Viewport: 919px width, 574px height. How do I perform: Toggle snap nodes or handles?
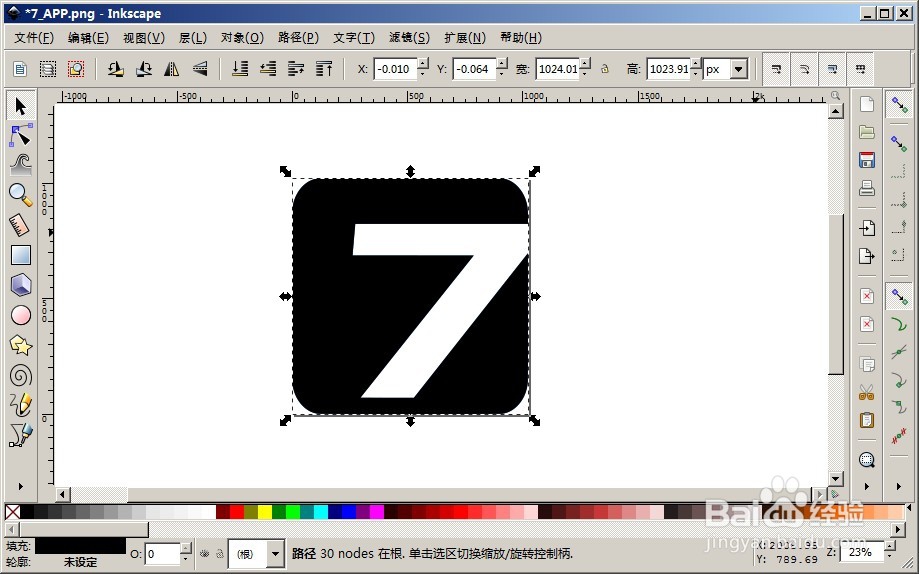tap(899, 297)
